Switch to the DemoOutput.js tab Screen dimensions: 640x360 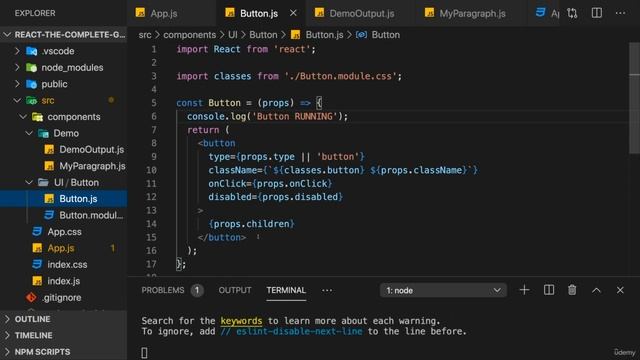click(354, 13)
